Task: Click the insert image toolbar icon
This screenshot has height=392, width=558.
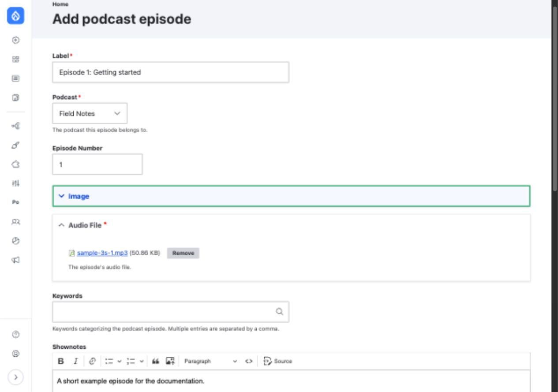Action: [170, 361]
